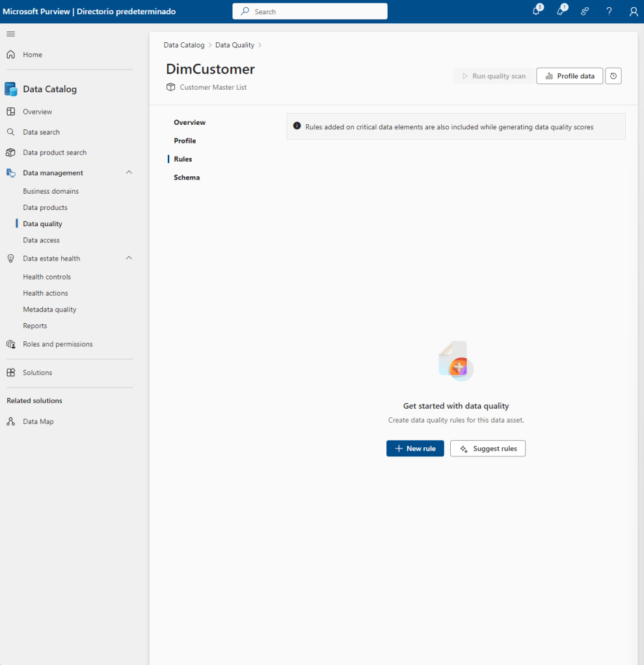Image resolution: width=644 pixels, height=665 pixels.
Task: Click the Search input field
Action: [x=310, y=12]
